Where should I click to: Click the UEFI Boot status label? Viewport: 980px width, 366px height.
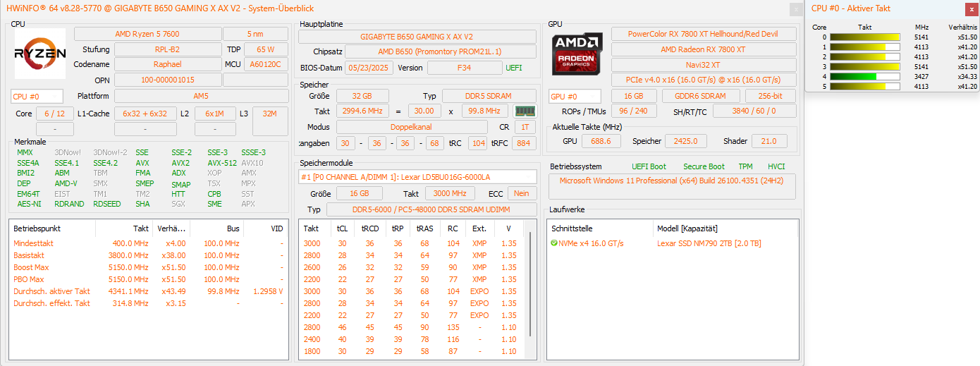click(x=649, y=166)
